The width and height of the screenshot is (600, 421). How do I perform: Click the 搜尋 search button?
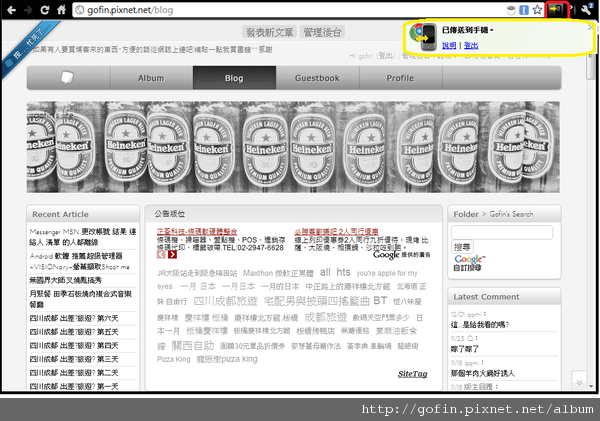[462, 247]
